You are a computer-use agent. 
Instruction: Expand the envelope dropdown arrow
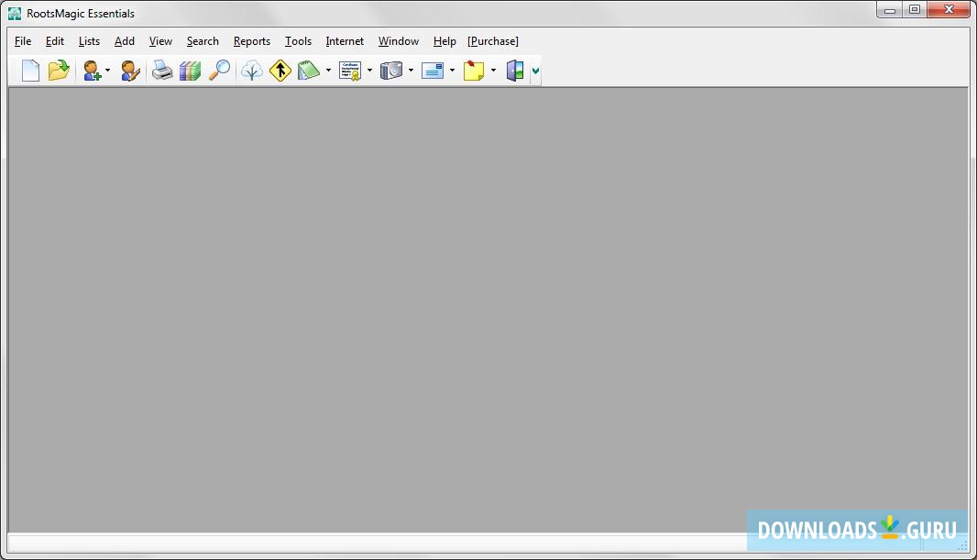point(452,71)
